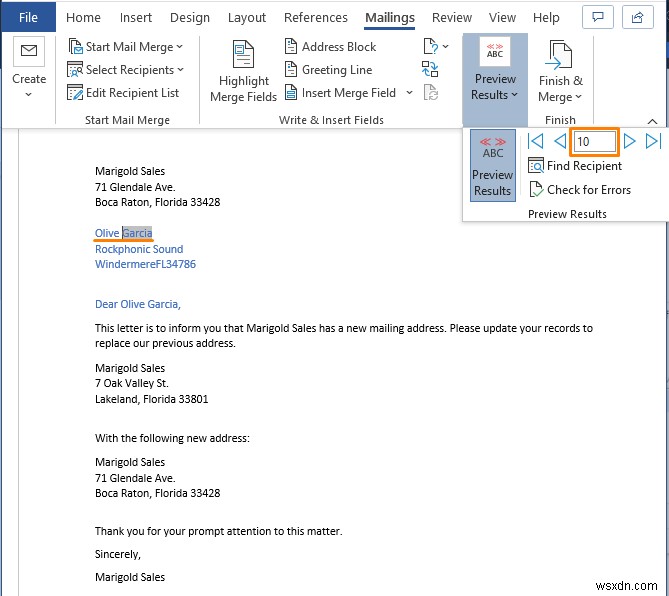Click the record number field showing 10
Image resolution: width=669 pixels, height=596 pixels.
coord(594,141)
